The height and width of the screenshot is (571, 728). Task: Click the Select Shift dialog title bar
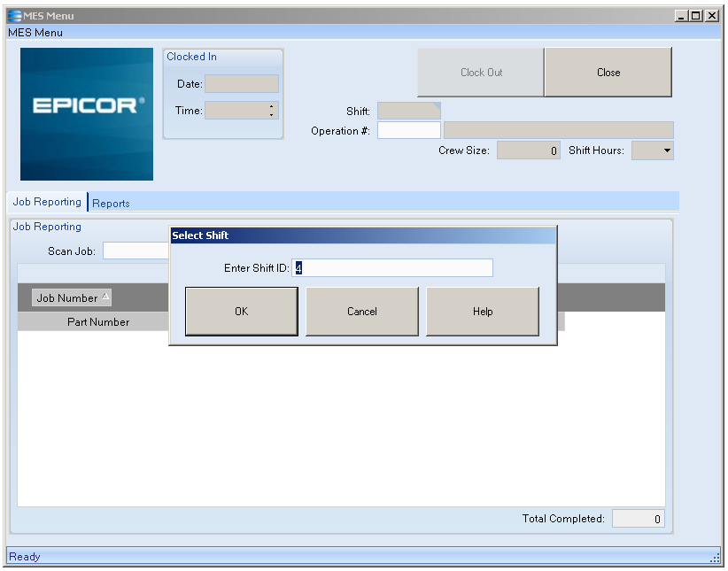363,235
